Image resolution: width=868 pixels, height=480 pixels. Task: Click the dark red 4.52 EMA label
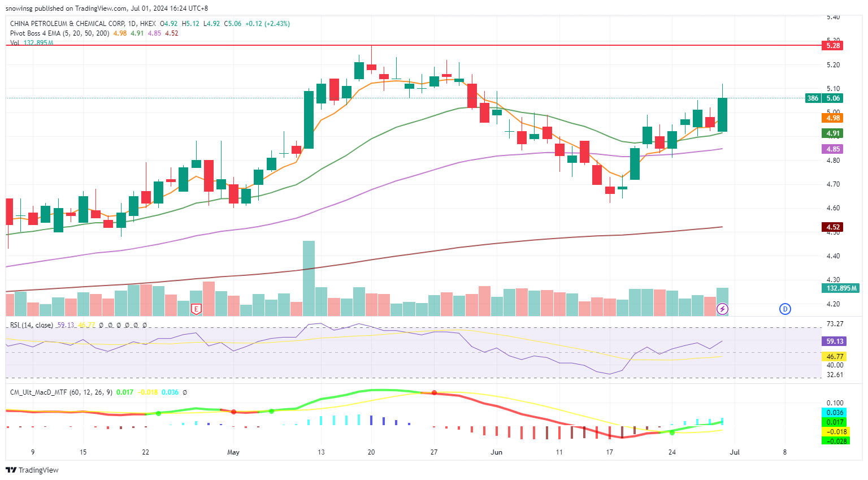click(833, 227)
